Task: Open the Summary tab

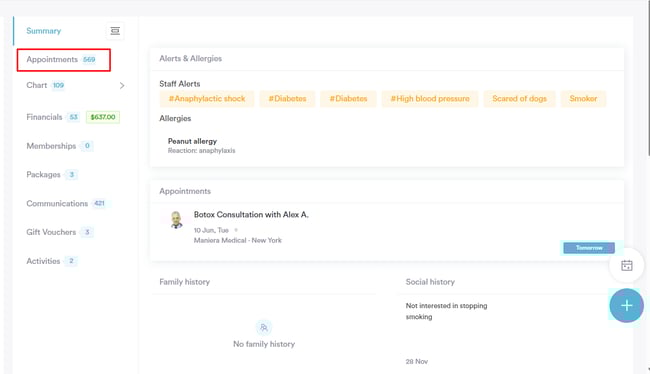Action: (44, 31)
